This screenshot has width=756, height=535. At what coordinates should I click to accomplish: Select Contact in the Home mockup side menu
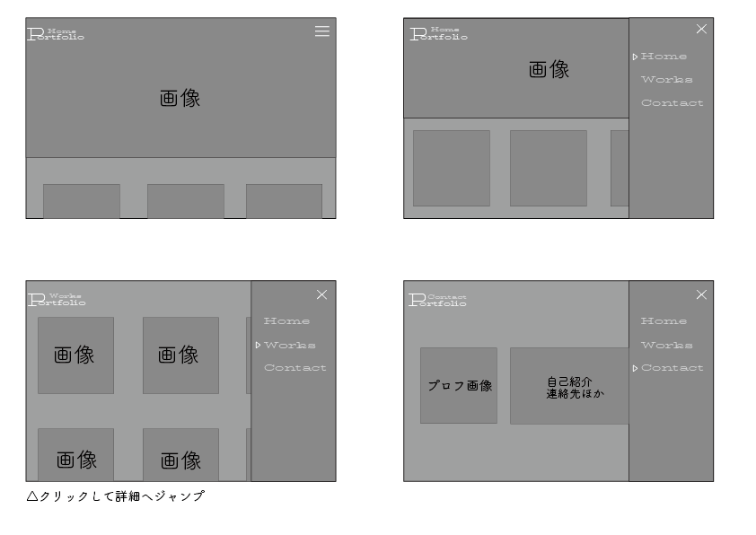click(672, 103)
